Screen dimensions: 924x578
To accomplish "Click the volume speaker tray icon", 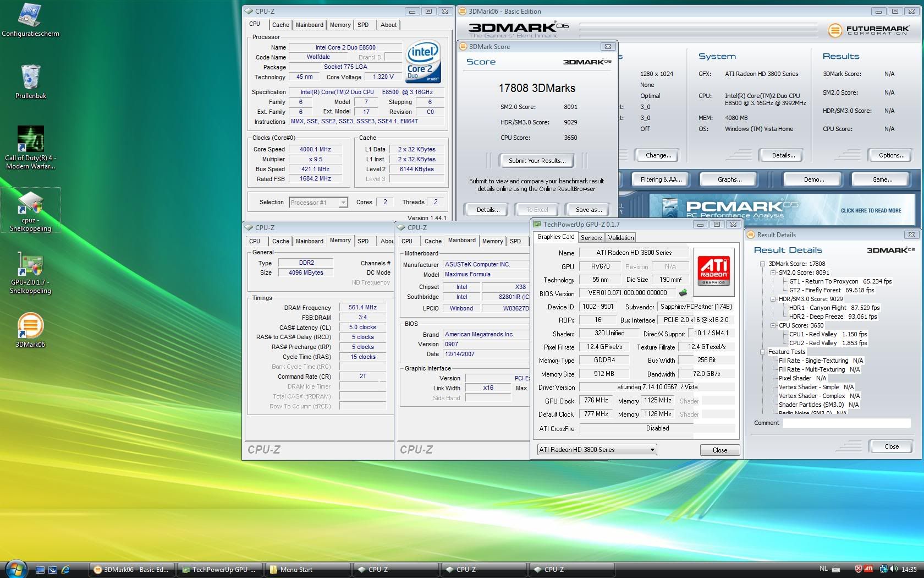I will tap(893, 569).
